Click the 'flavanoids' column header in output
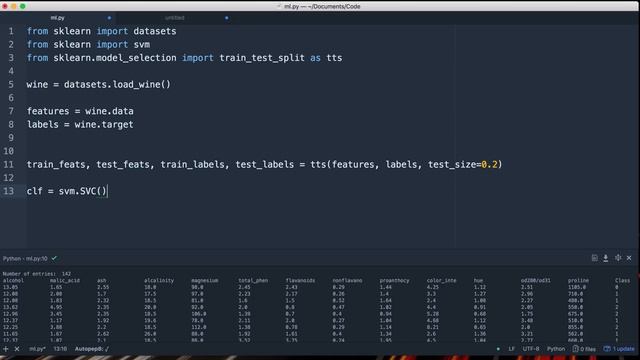 pyautogui.click(x=300, y=280)
